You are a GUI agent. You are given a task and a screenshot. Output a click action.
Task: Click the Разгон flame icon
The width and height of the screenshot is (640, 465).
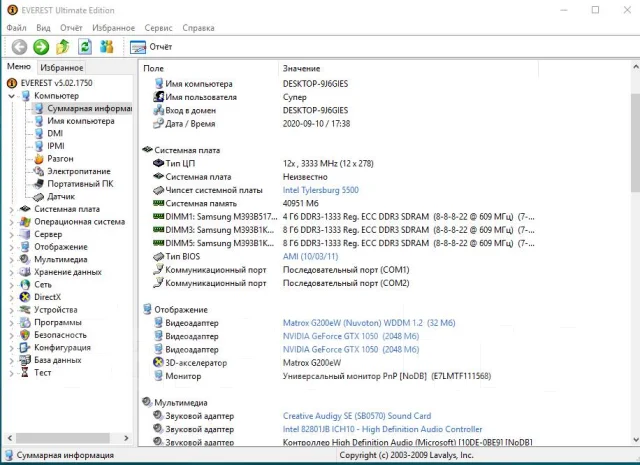click(39, 159)
